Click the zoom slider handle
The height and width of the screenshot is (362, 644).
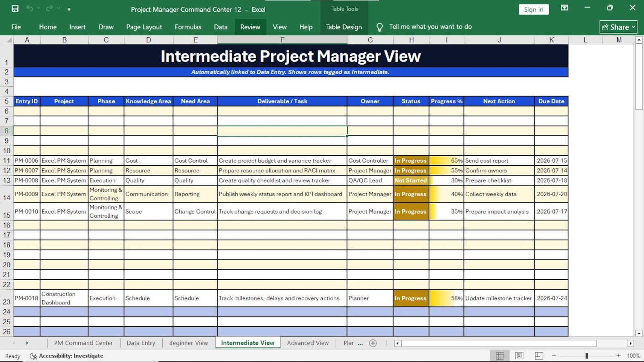pyautogui.click(x=586, y=356)
